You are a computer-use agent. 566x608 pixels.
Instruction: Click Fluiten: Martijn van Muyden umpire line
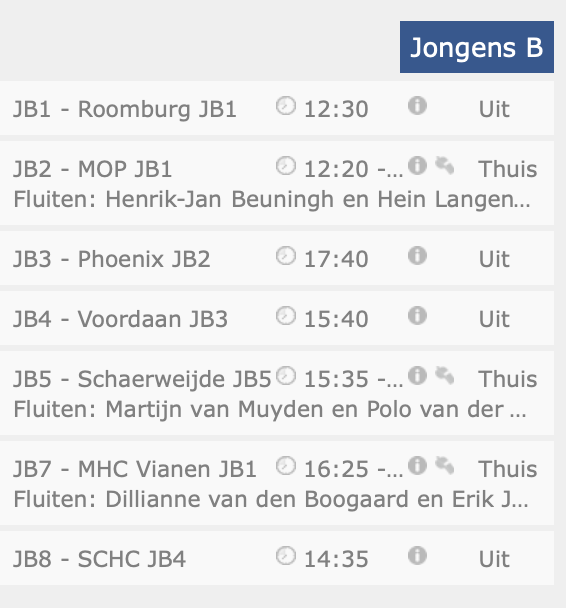pos(270,409)
